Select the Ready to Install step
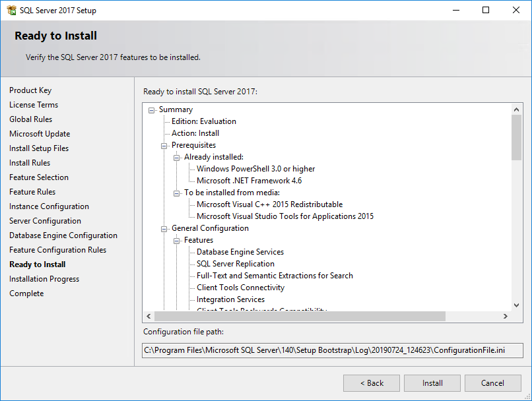Viewport: 532px width, 401px height. pos(38,264)
